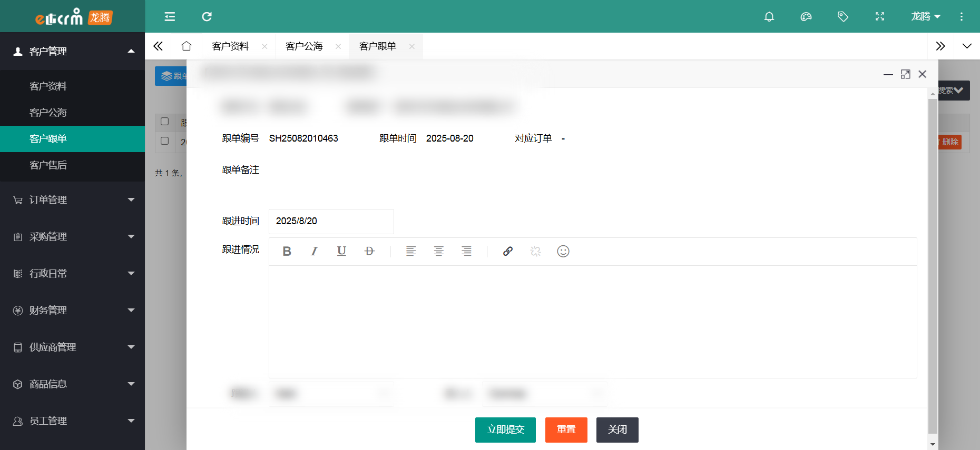Toggle bold formatting in the editor
The width and height of the screenshot is (980, 450).
pyautogui.click(x=287, y=251)
